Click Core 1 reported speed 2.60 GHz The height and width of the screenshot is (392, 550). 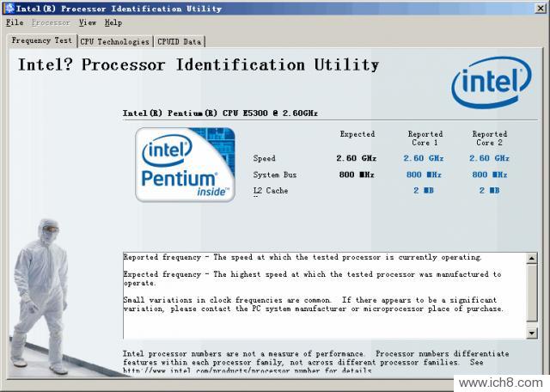[424, 158]
